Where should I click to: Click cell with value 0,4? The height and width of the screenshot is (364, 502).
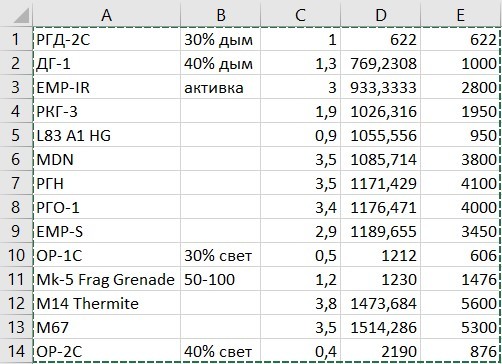tap(300, 351)
